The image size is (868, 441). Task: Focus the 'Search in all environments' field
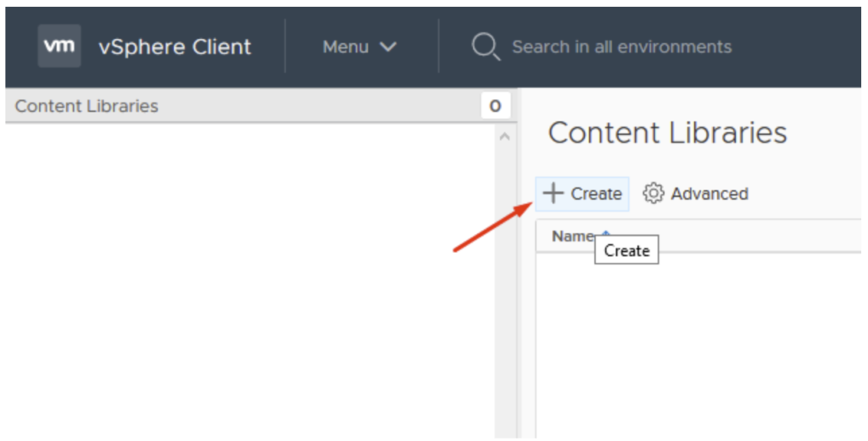pos(621,47)
